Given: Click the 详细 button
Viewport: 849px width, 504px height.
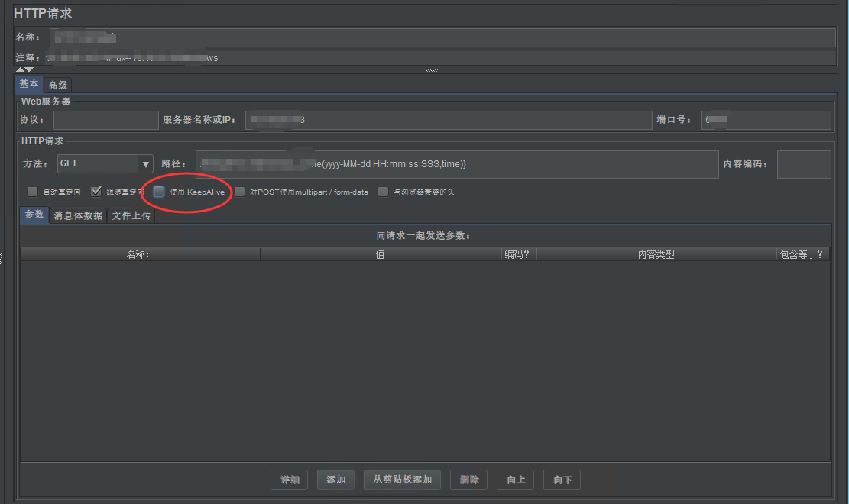Looking at the screenshot, I should tap(289, 480).
